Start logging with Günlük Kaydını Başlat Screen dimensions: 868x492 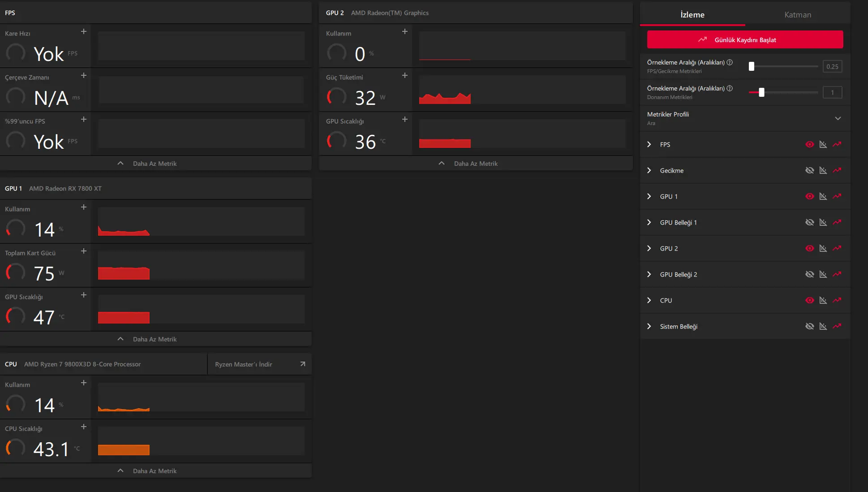(x=745, y=39)
